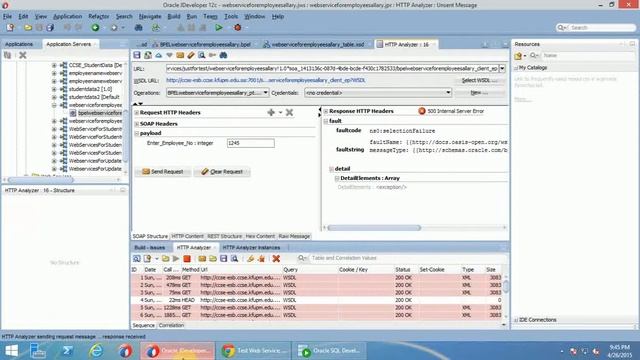Switch to the Raw Message tab
Viewport: 640px width, 360px height.
[294, 236]
